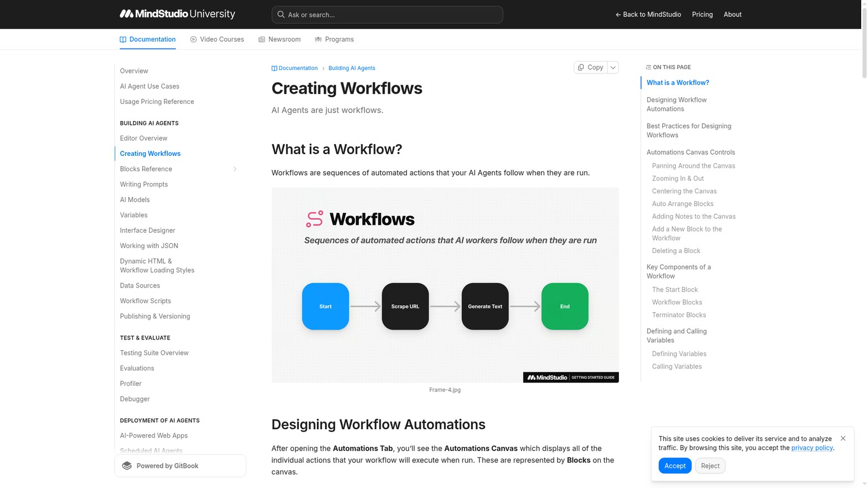Open the Variables sidebar page

tap(133, 215)
